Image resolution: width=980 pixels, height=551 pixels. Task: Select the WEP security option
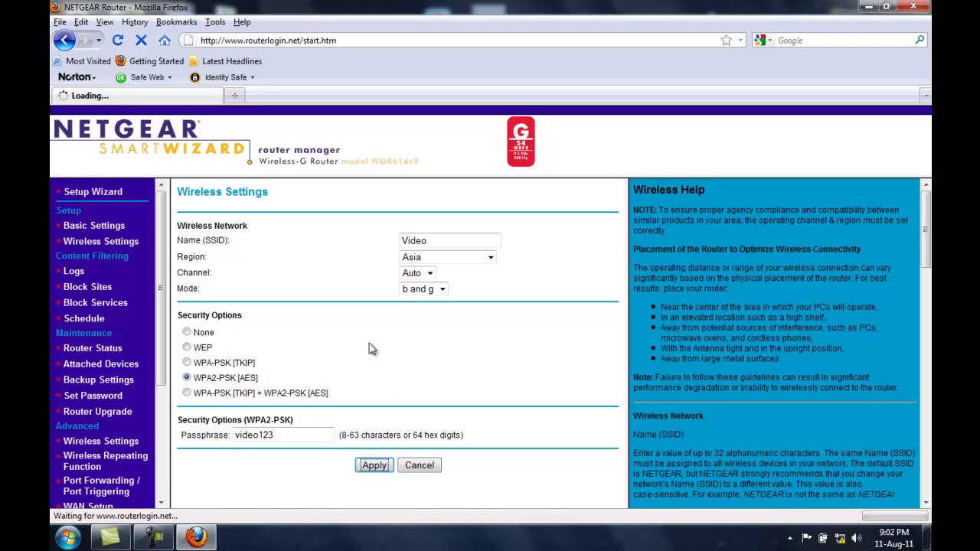187,347
